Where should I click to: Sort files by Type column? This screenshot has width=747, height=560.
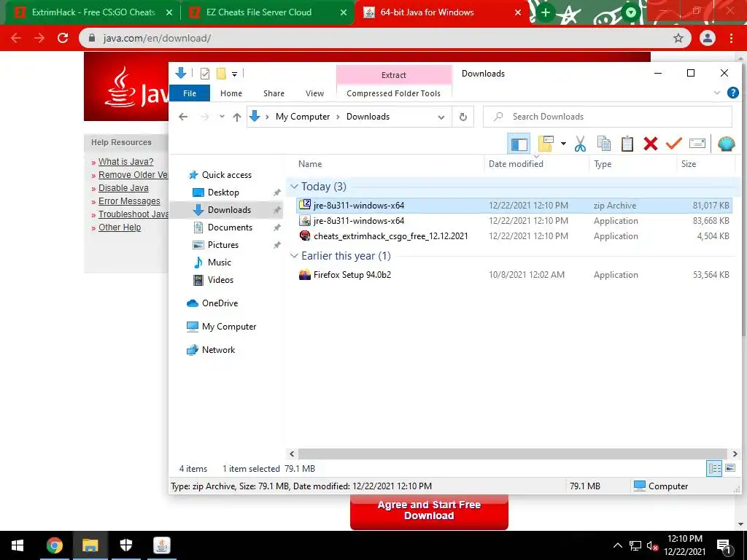coord(602,164)
